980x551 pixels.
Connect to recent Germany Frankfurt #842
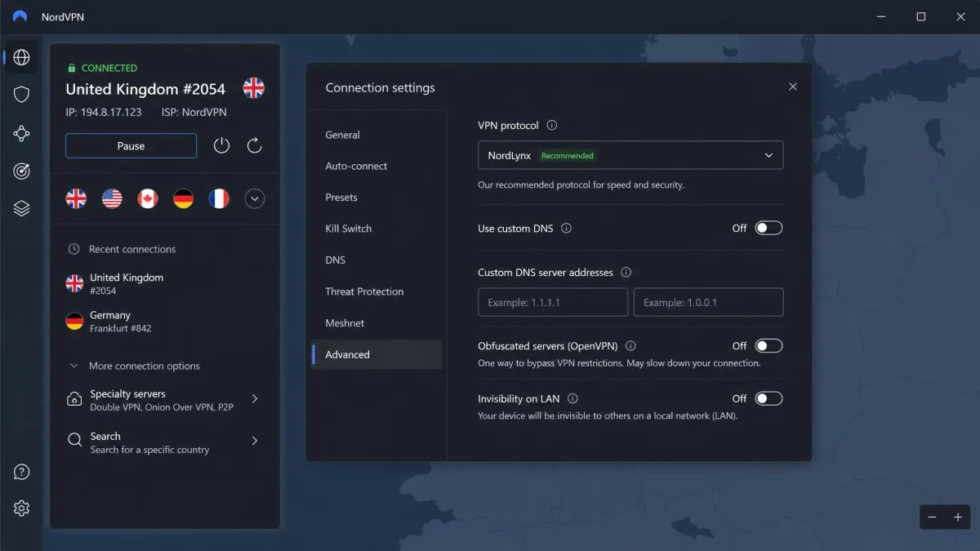[x=164, y=321]
